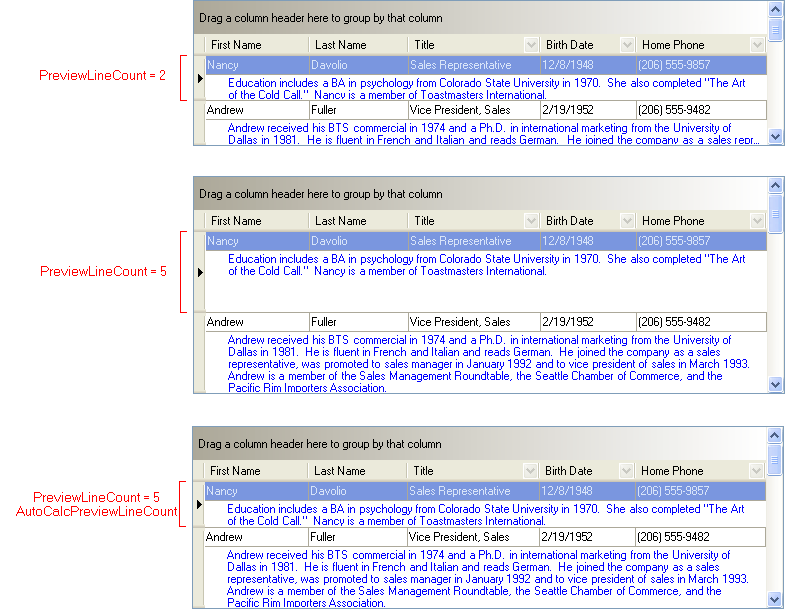Screen dimensions: 787x611
Task: Open Title filter dropdown in bottom grid
Action: [530, 471]
